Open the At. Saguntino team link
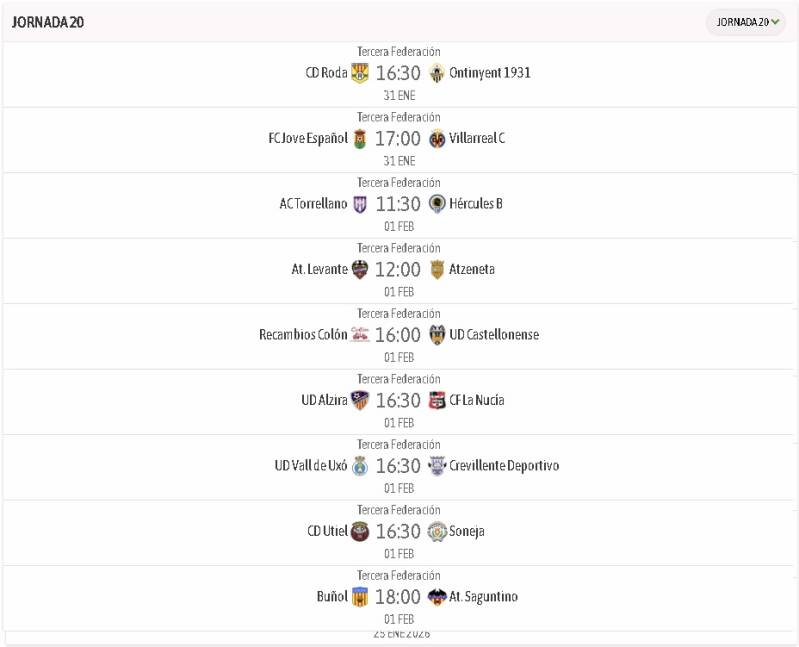The height and width of the screenshot is (647, 799). [x=483, y=597]
